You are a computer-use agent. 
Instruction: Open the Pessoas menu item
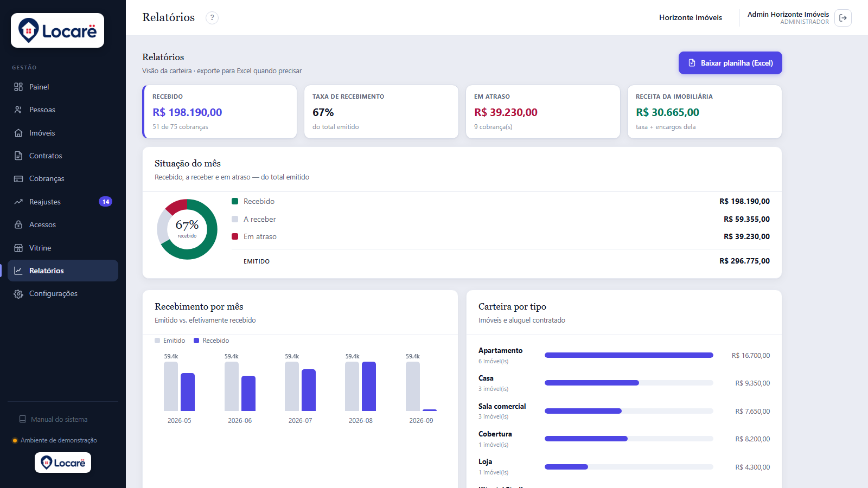coord(63,110)
